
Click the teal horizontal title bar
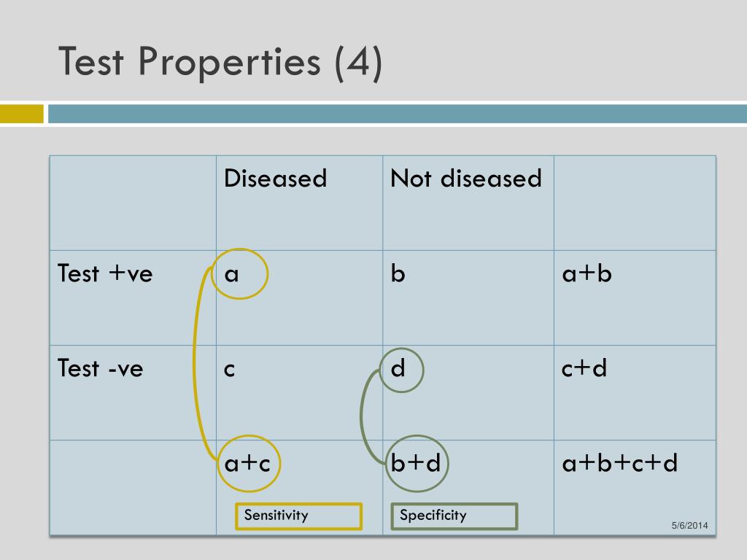click(x=398, y=114)
